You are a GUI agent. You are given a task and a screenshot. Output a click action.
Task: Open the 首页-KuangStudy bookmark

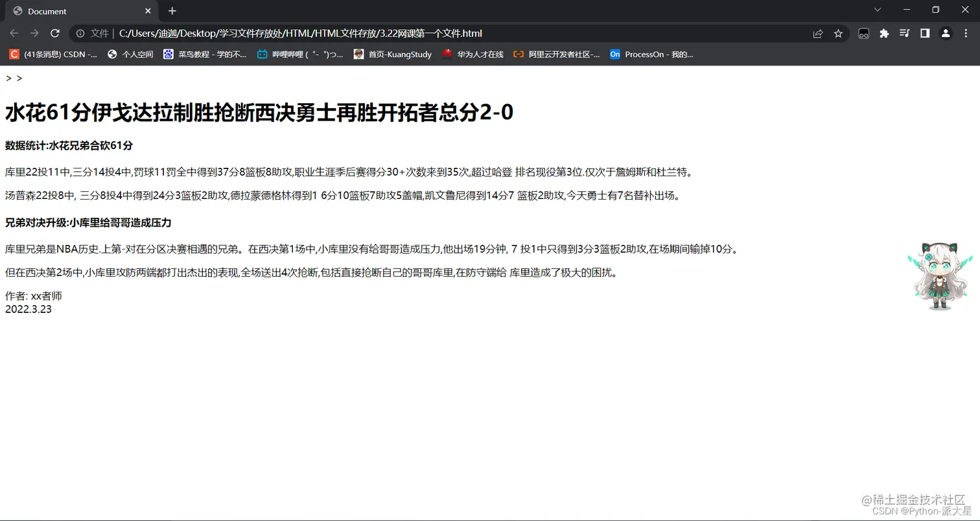[393, 54]
